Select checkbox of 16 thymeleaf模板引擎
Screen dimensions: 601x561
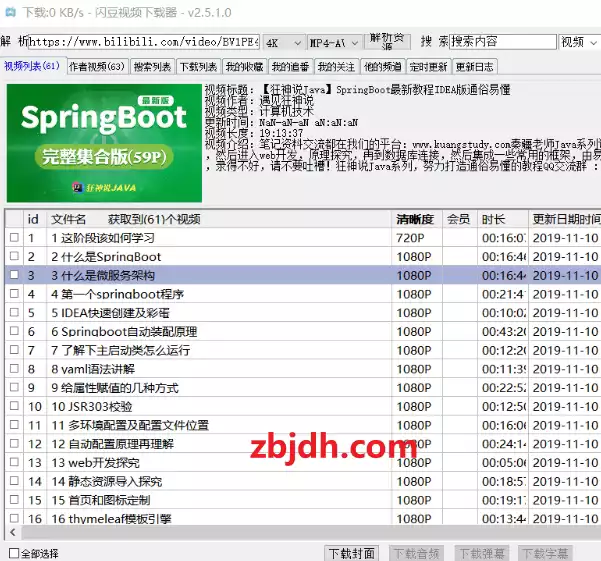point(14,518)
